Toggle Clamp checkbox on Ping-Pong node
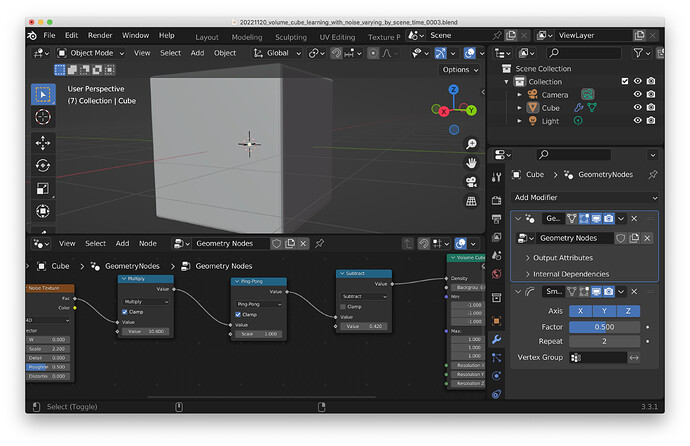Image resolution: width=690 pixels, height=446 pixels. click(238, 314)
